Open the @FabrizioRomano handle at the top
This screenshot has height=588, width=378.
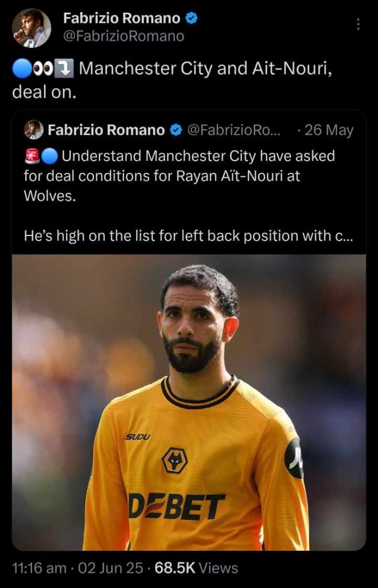[x=124, y=36]
